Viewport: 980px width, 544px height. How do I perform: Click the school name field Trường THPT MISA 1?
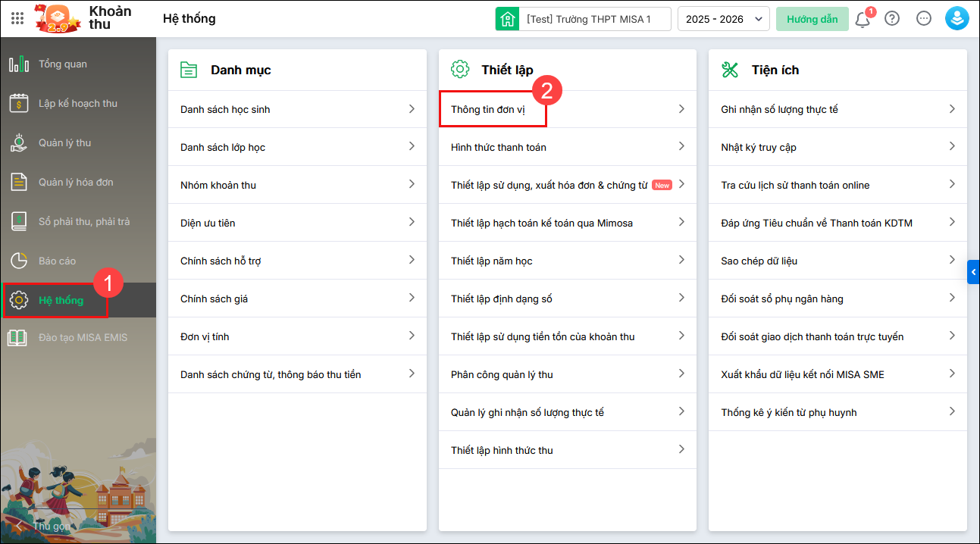[x=588, y=19]
